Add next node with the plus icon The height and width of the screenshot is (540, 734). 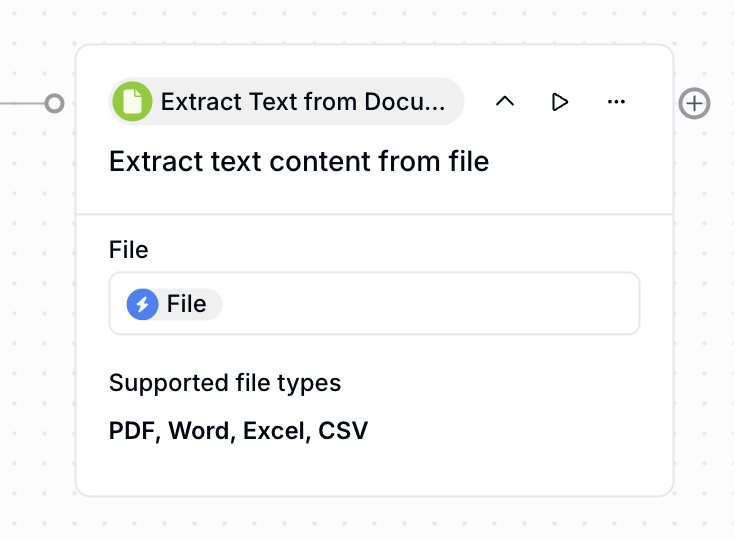pyautogui.click(x=694, y=103)
